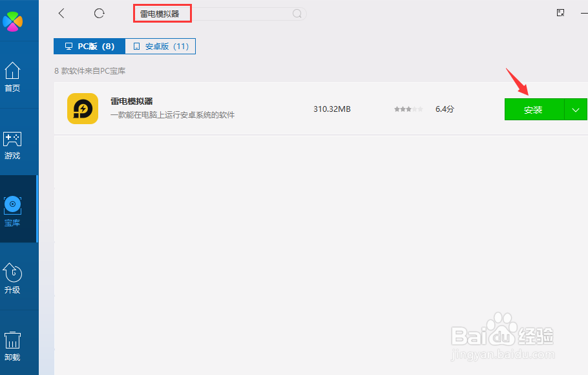Open the mini-mode window icon at top right
Image resolution: width=588 pixels, height=375 pixels.
(561, 13)
